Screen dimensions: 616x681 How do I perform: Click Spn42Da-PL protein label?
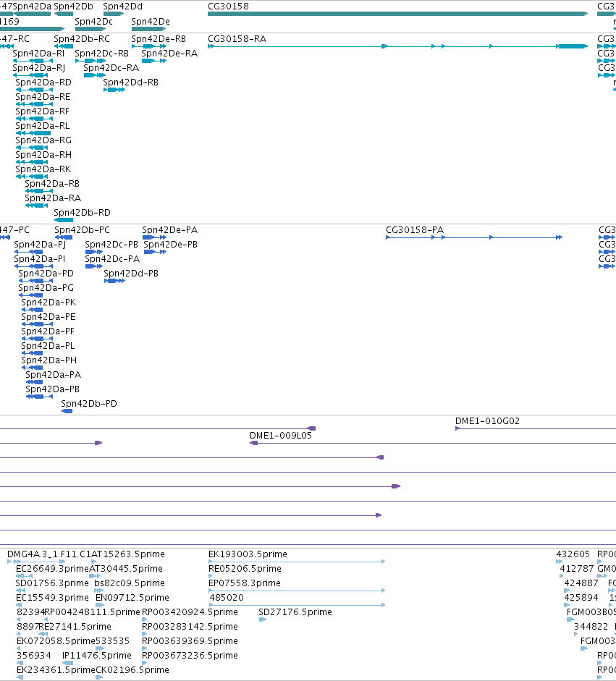[x=48, y=346]
